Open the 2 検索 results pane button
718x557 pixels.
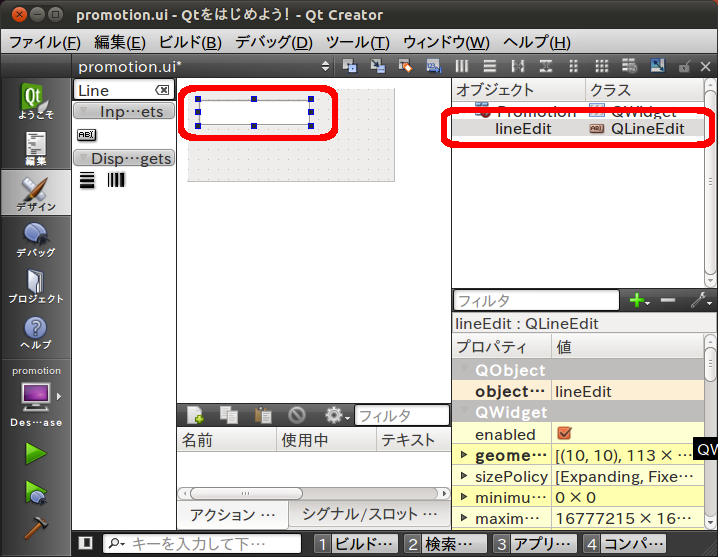tap(445, 543)
